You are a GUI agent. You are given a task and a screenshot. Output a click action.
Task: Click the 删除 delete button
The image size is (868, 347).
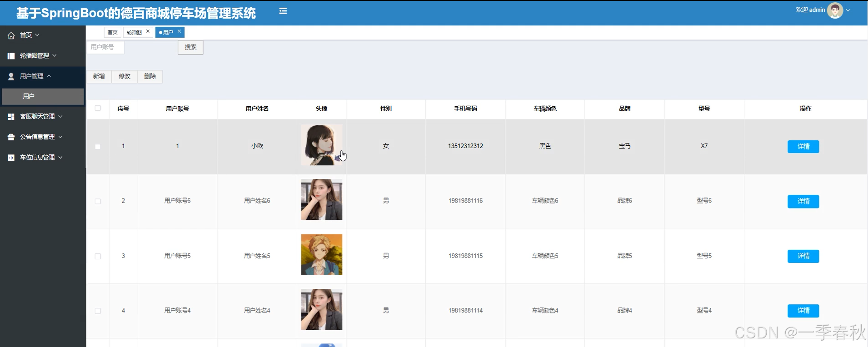pos(150,76)
